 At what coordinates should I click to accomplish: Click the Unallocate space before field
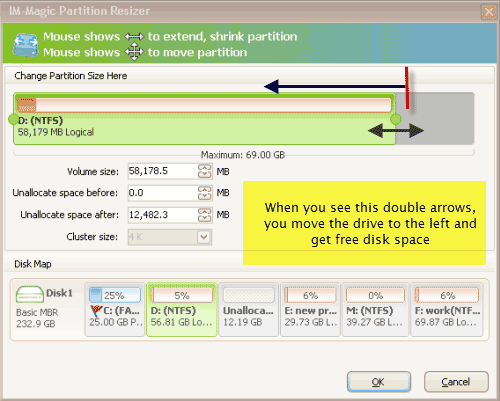pos(163,193)
